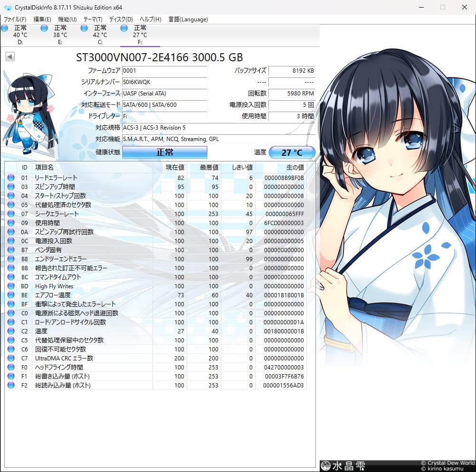The width and height of the screenshot is (476, 472).
Task: Click the blue icon beside 代替処理保留中のセクタ数
Action: coord(10,340)
